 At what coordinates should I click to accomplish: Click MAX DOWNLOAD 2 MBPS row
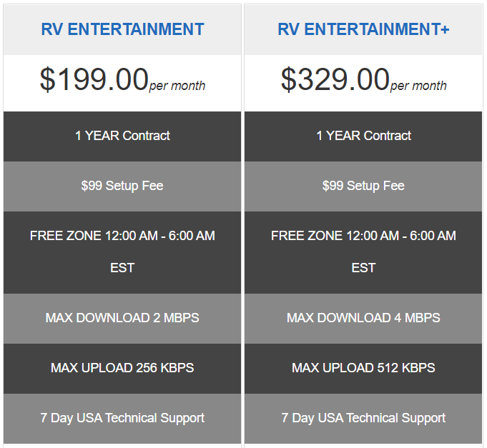tap(122, 318)
